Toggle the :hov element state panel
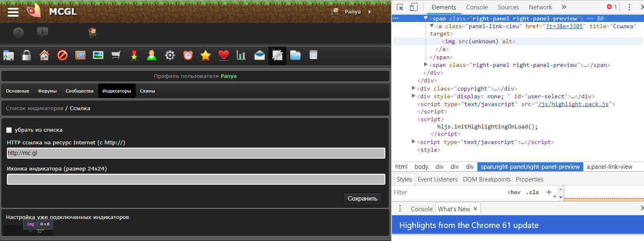This screenshot has height=241, width=644. pos(514,192)
